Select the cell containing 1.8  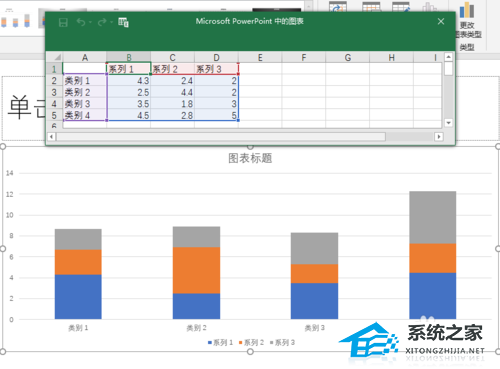[172, 104]
